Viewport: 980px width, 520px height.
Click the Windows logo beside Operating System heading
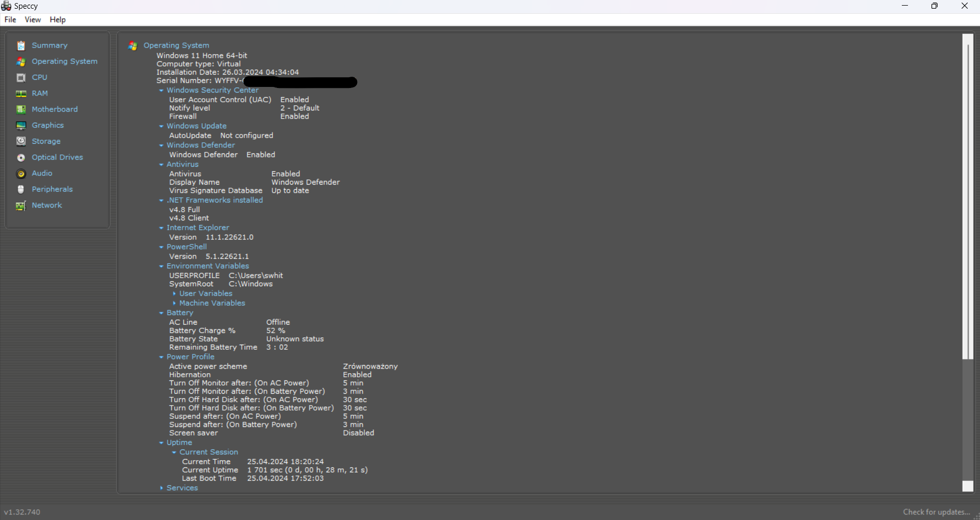click(x=133, y=46)
